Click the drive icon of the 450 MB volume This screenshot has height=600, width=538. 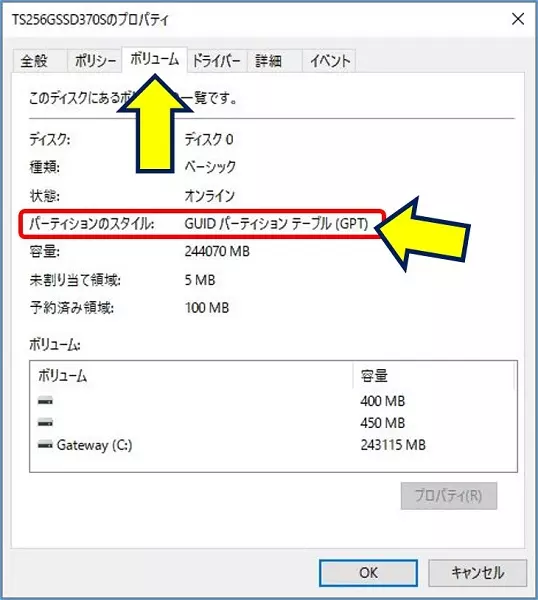pyautogui.click(x=45, y=423)
